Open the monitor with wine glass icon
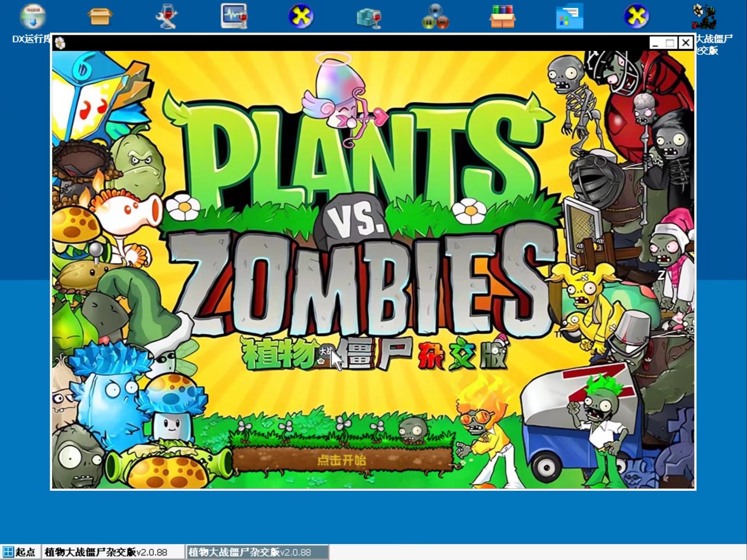 pyautogui.click(x=234, y=16)
